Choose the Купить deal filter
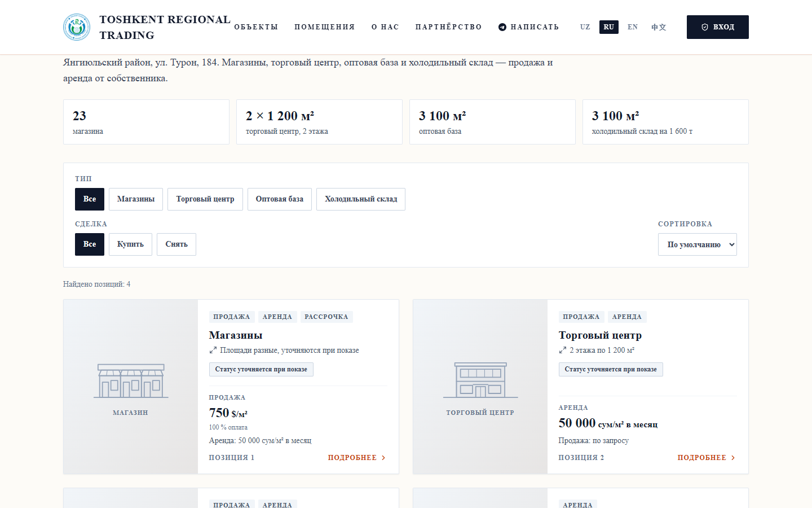The width and height of the screenshot is (812, 508). click(x=130, y=244)
